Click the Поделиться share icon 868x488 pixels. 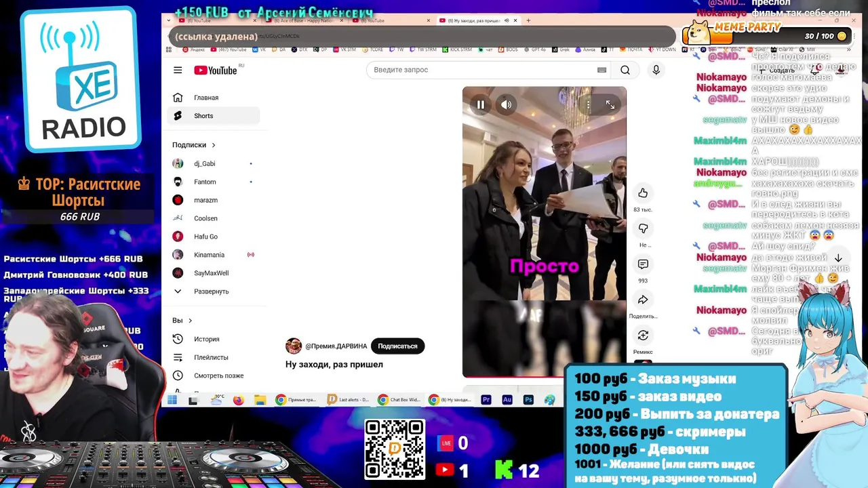(x=643, y=300)
